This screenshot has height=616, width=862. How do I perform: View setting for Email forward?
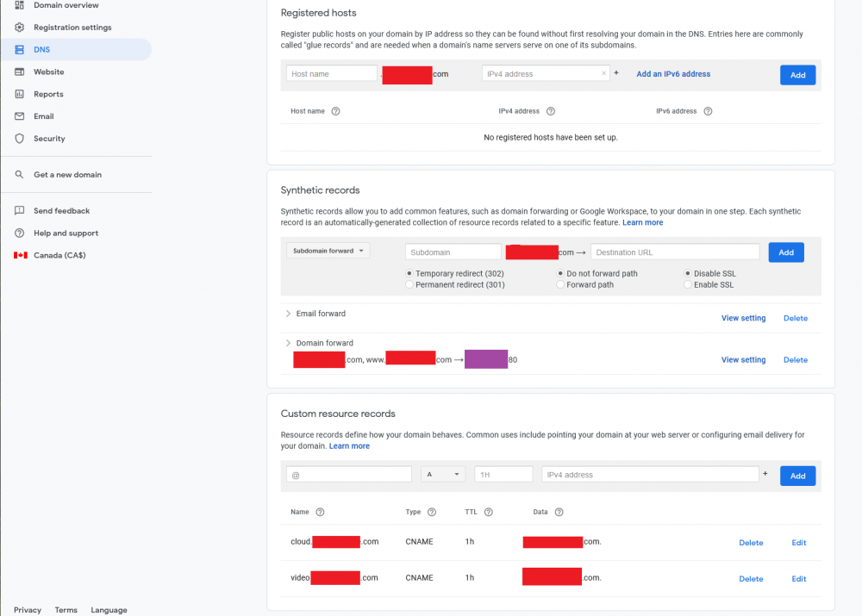click(x=743, y=318)
